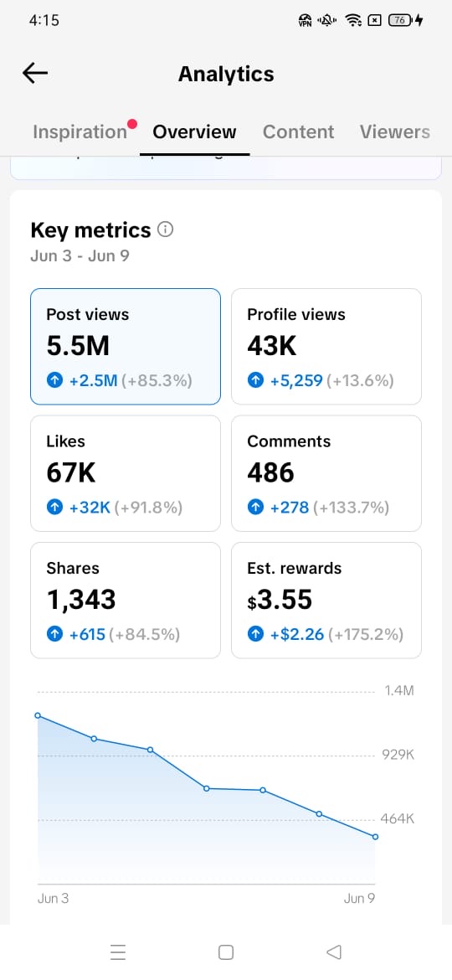Open the Key metrics info icon

166,230
